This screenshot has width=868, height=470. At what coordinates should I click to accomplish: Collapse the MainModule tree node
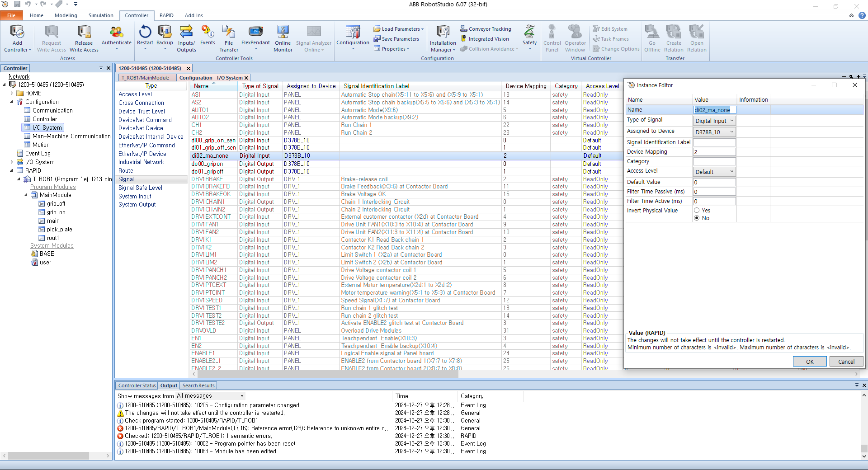coord(26,195)
